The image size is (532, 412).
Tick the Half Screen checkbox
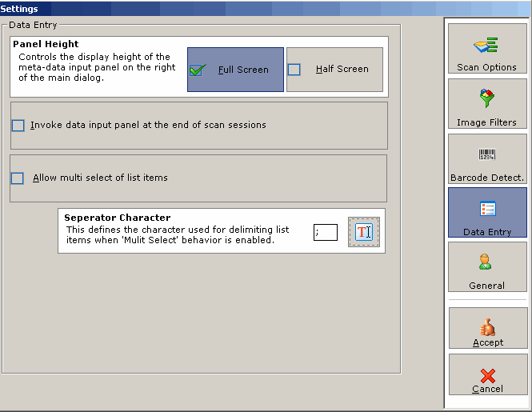[x=294, y=70]
